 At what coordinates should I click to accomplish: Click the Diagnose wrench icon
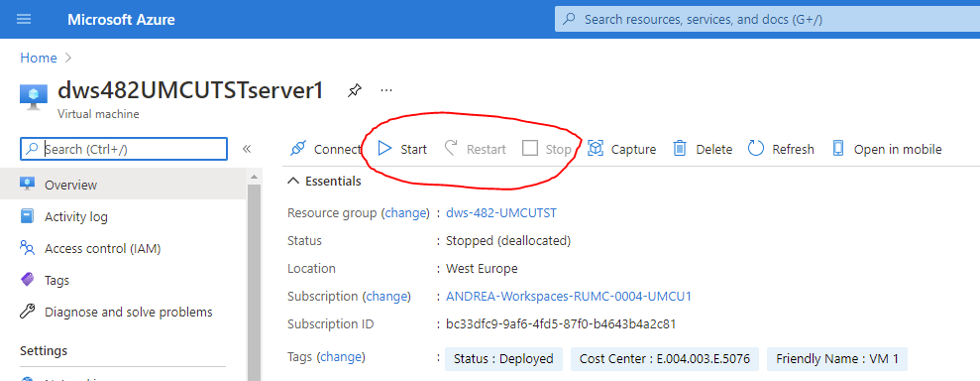point(27,312)
